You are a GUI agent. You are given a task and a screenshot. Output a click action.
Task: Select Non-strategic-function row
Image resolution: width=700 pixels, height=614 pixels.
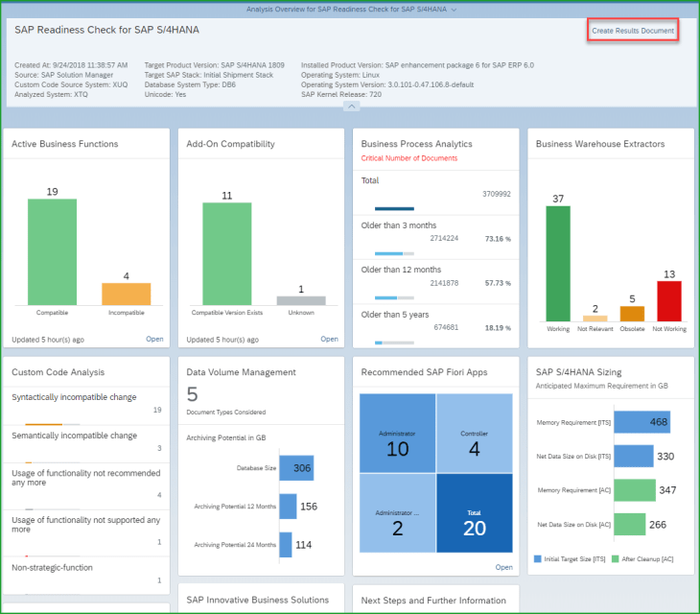[86, 576]
